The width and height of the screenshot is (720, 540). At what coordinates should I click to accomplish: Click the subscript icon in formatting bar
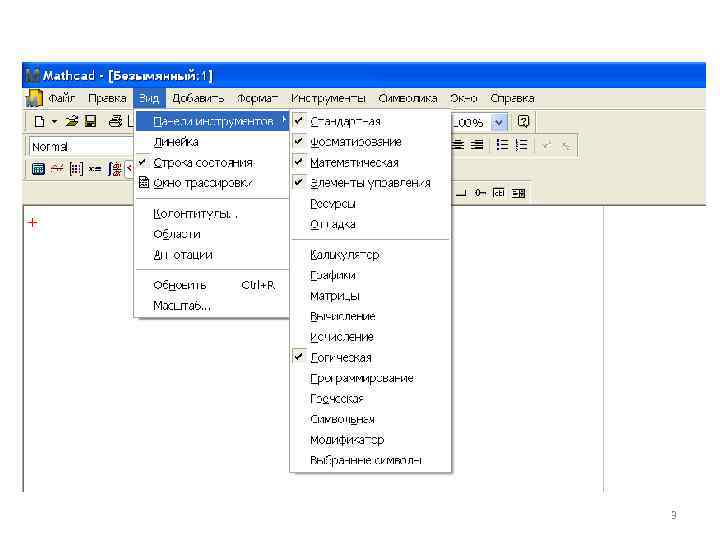point(567,146)
